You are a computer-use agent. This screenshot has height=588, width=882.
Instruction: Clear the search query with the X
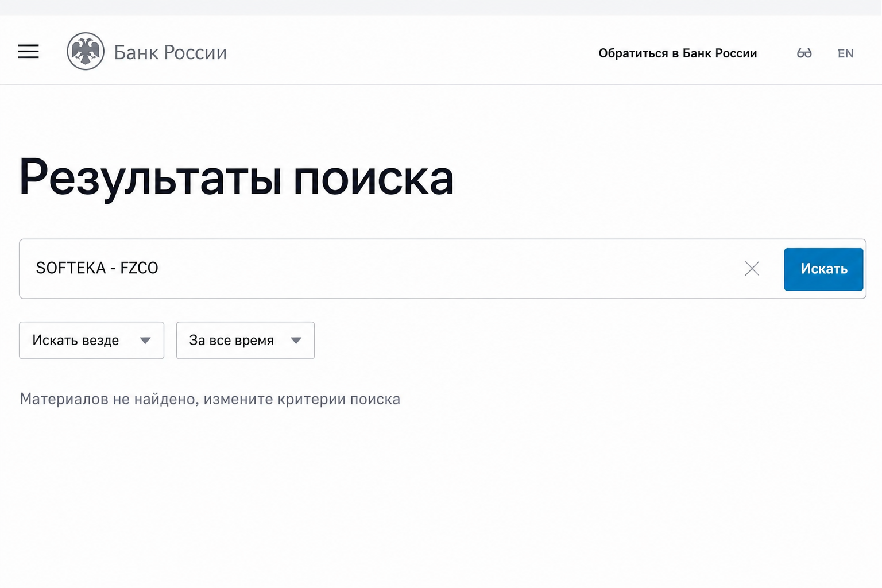752,269
